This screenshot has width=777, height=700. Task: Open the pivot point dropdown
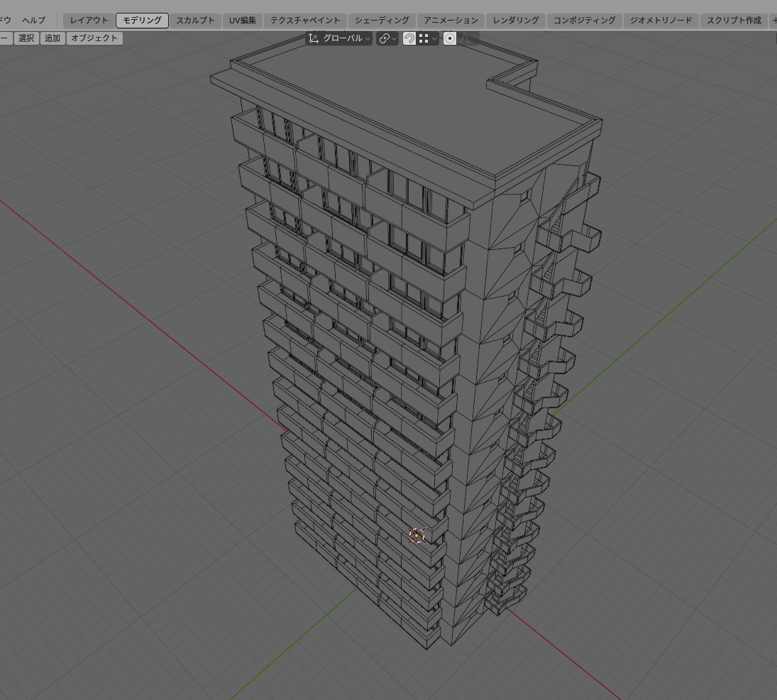pyautogui.click(x=387, y=38)
